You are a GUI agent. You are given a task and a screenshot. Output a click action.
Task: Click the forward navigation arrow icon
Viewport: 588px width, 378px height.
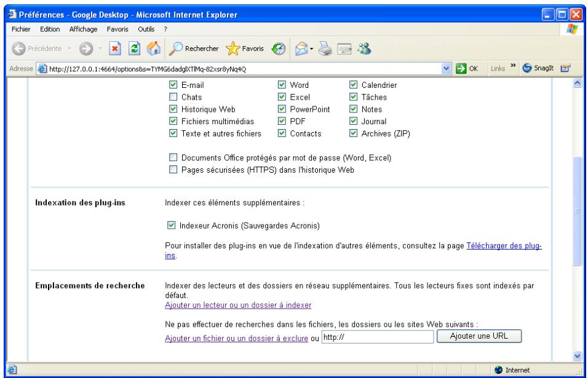(86, 49)
